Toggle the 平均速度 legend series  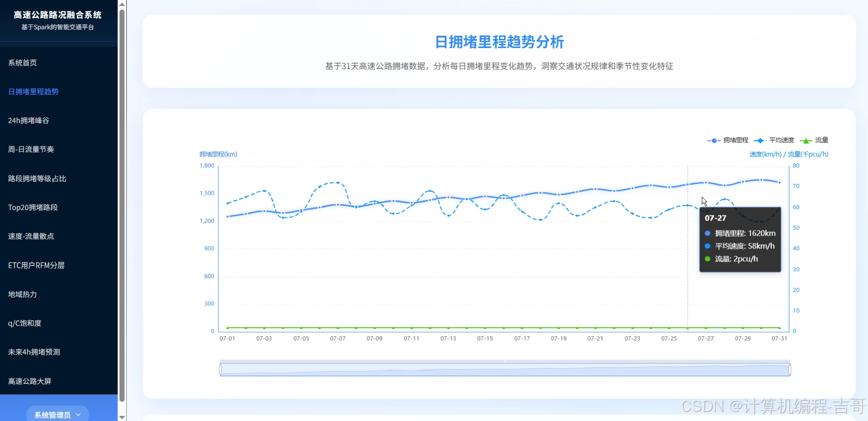[774, 140]
